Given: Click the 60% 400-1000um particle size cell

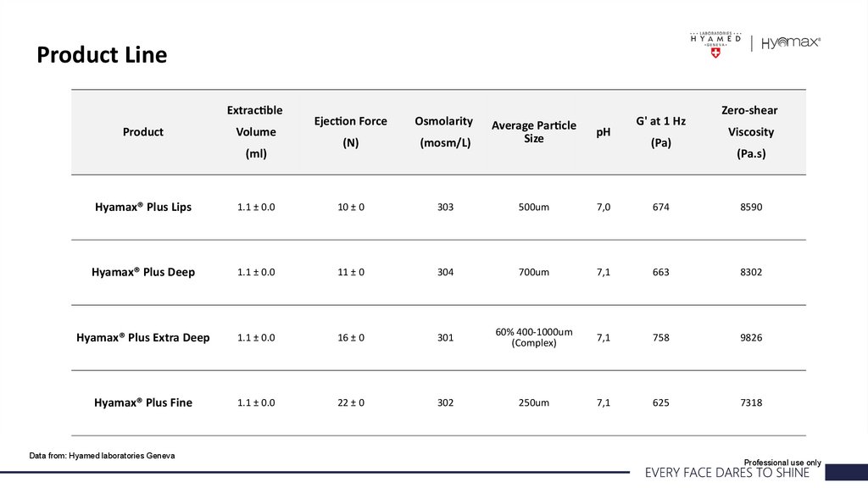Looking at the screenshot, I should (x=534, y=337).
